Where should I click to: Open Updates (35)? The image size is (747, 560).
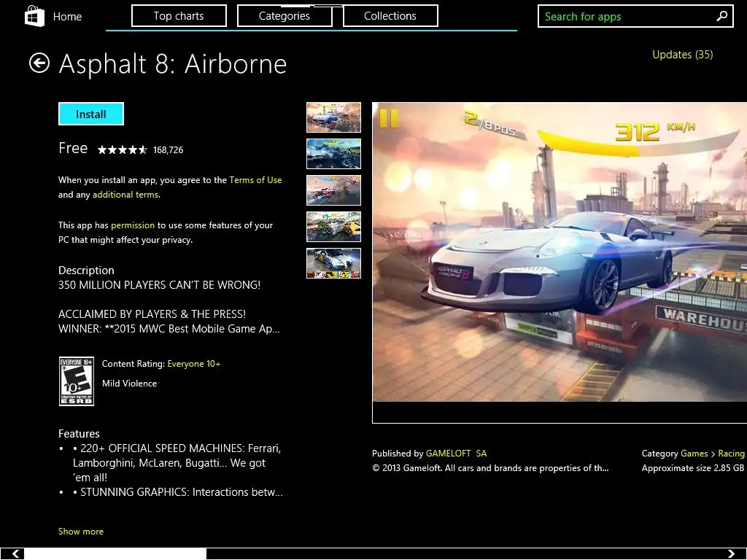tap(682, 54)
